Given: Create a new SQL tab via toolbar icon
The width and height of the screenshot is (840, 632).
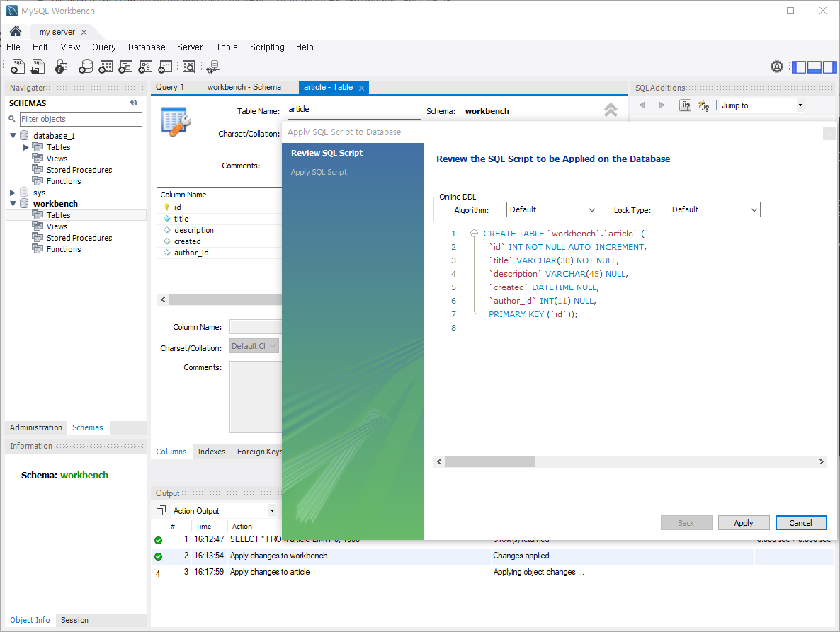Looking at the screenshot, I should [x=18, y=67].
